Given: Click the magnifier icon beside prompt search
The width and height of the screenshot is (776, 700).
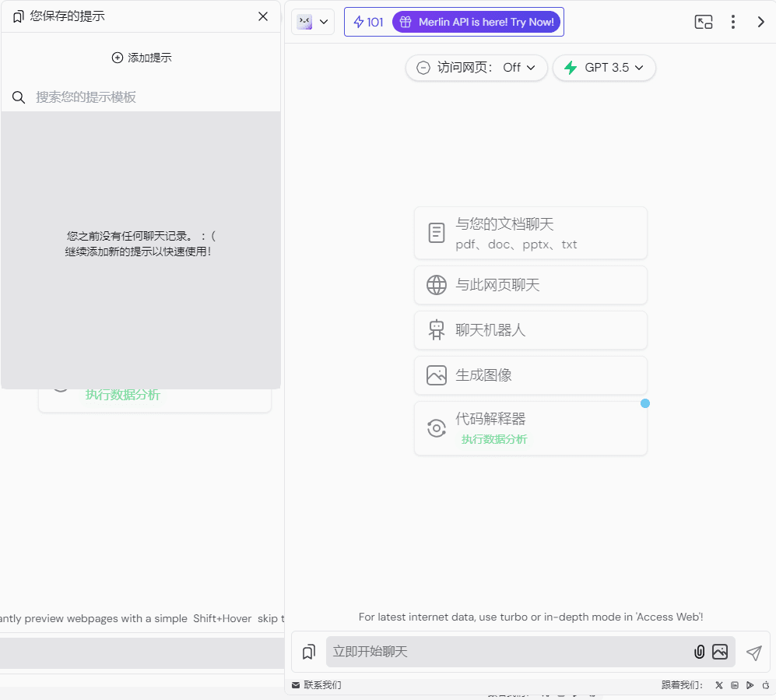Looking at the screenshot, I should tap(19, 97).
